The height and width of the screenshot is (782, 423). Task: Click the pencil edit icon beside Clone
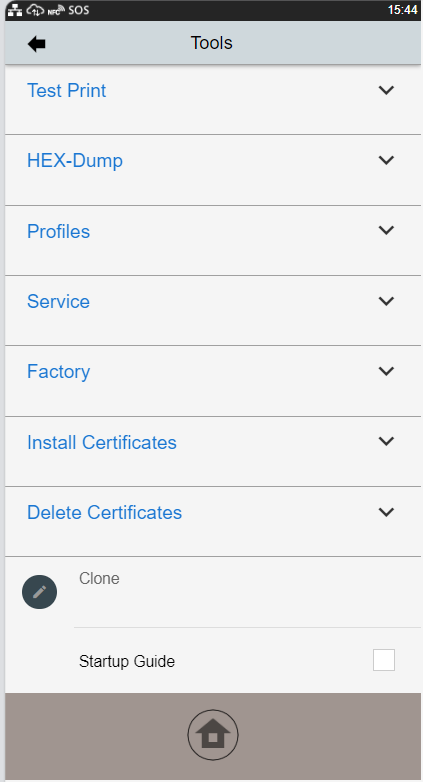(39, 591)
